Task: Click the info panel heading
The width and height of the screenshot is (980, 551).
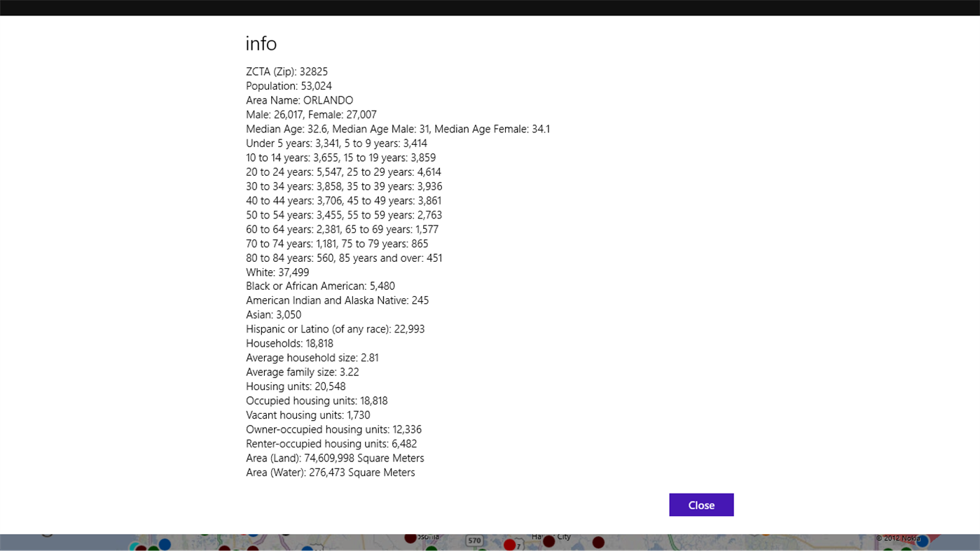Action: point(261,43)
